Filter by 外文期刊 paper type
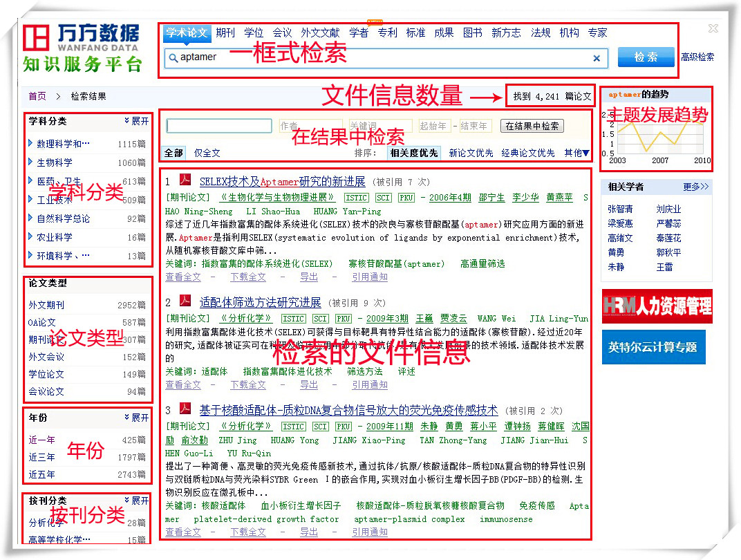The width and height of the screenshot is (741, 560). point(46,305)
